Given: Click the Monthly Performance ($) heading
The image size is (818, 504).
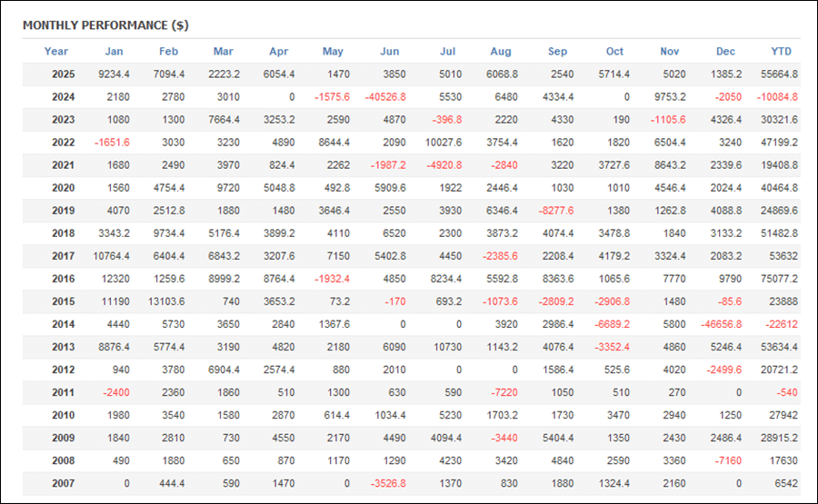Looking at the screenshot, I should 105,25.
